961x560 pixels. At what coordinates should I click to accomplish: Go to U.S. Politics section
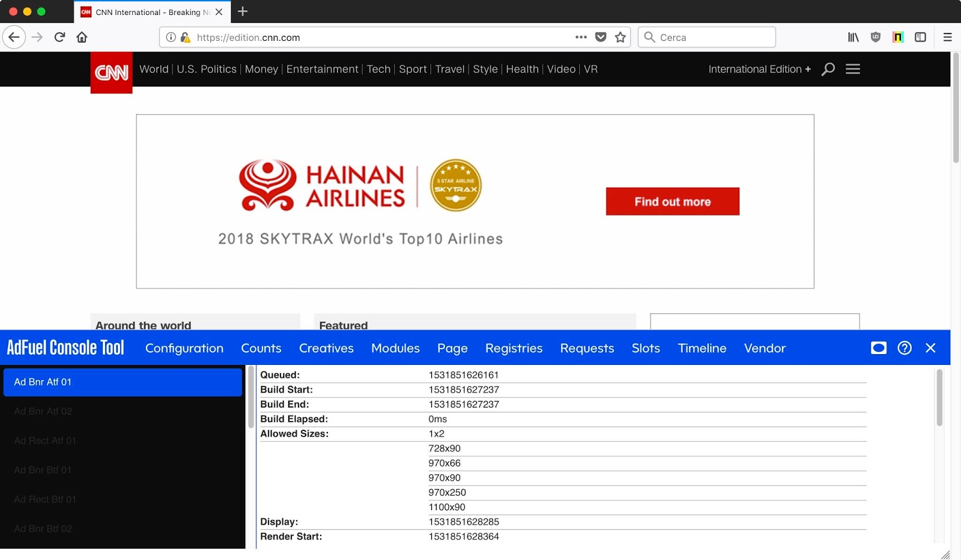click(x=207, y=69)
